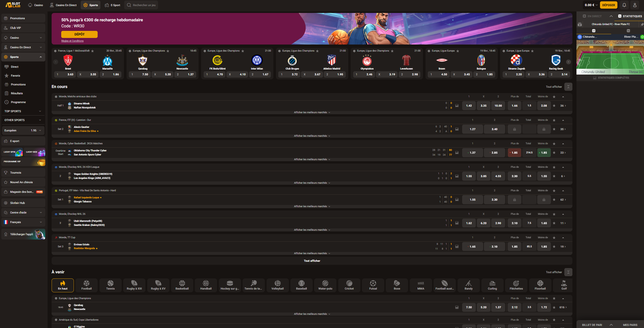Favorite the France Ligue 1 Brest-Marseille card

[x=93, y=51]
